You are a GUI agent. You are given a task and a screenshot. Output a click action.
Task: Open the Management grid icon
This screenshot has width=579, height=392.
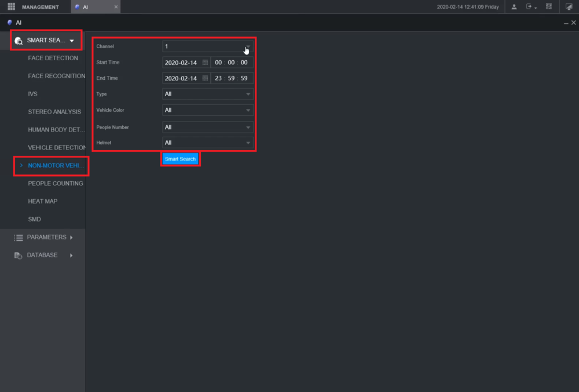point(12,6)
